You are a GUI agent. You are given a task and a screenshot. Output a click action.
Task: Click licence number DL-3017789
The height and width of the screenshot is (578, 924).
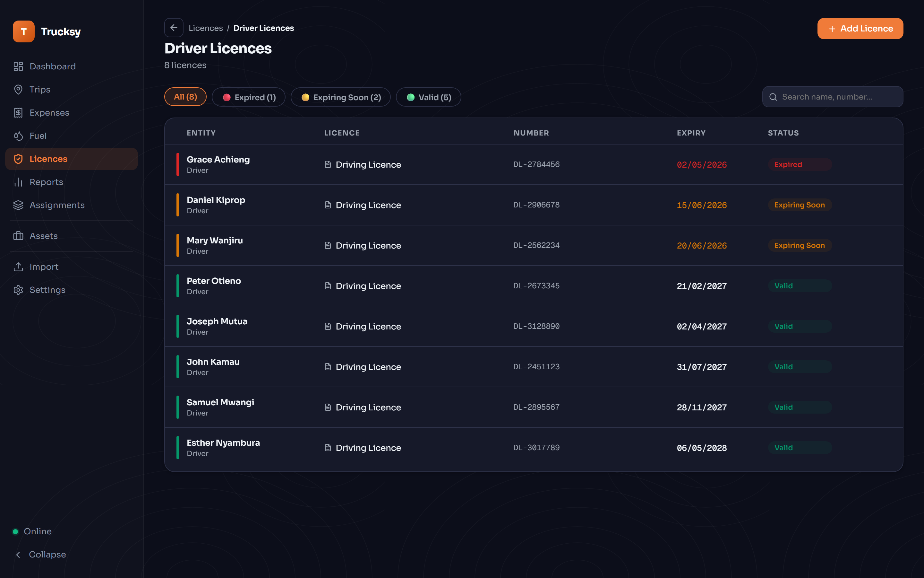click(x=536, y=448)
